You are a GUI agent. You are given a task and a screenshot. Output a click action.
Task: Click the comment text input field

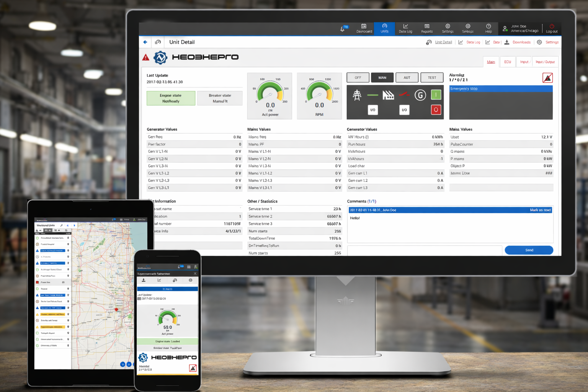pyautogui.click(x=424, y=250)
